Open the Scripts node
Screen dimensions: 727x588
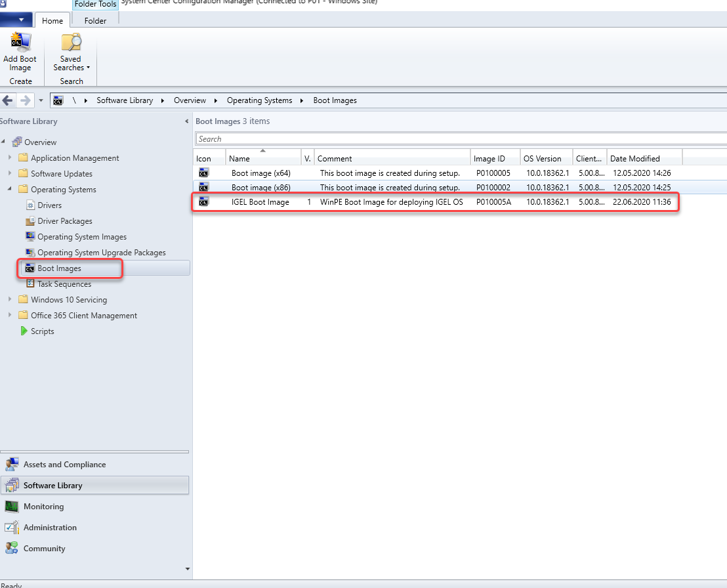click(42, 331)
